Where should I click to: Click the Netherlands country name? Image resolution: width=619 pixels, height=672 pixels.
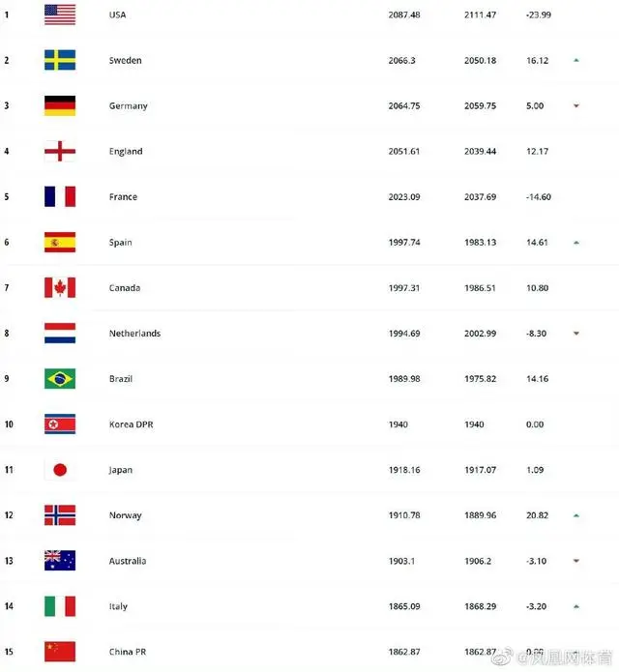tap(134, 334)
